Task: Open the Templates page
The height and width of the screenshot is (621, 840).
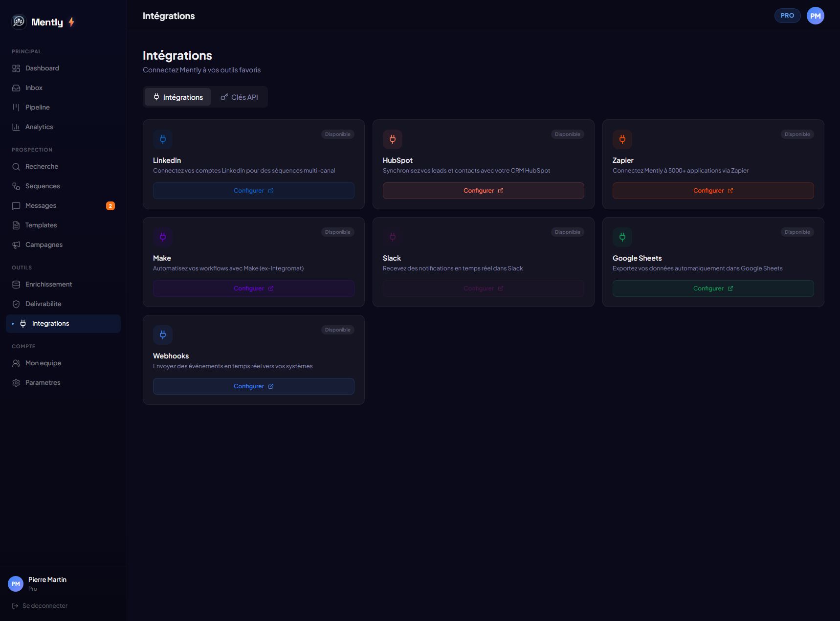Action: (x=63, y=225)
